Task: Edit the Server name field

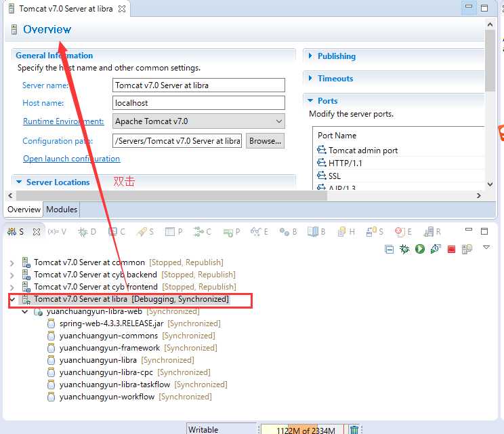Action: coord(198,85)
